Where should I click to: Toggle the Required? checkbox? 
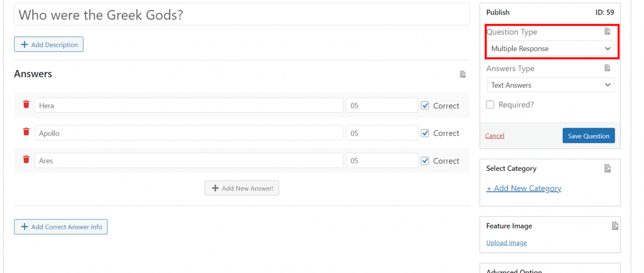click(490, 105)
